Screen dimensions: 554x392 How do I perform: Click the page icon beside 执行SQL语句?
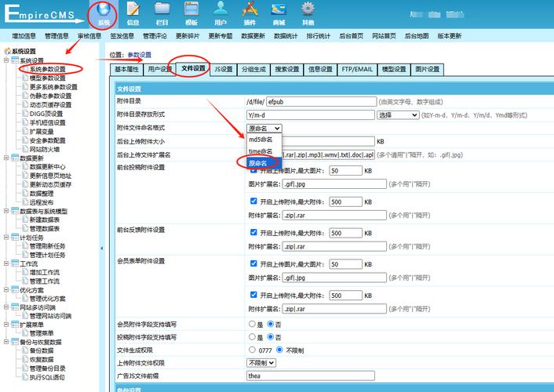click(25, 377)
